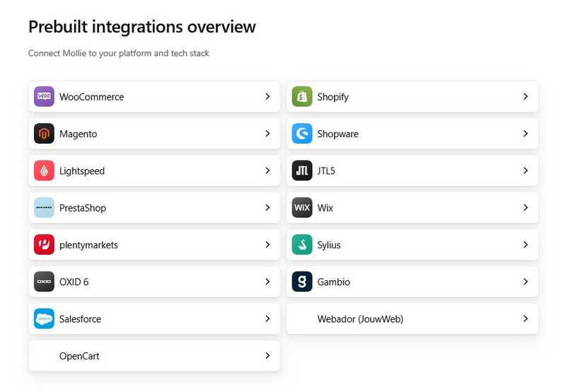Expand the OpenCart row chevron arrow
Screen dimensions: 566x392
point(267,356)
